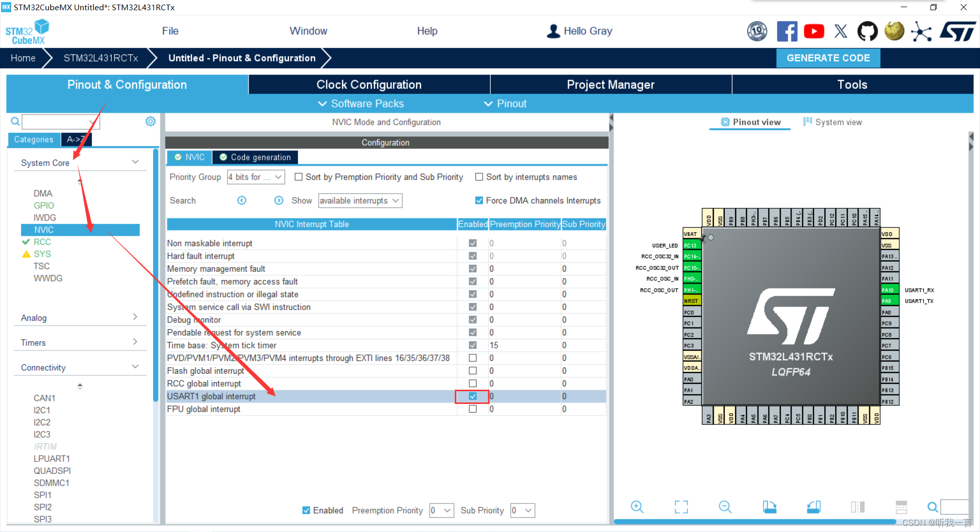Image resolution: width=980 pixels, height=532 pixels.
Task: Toggle the bottom Enabled checkbox
Action: [306, 510]
